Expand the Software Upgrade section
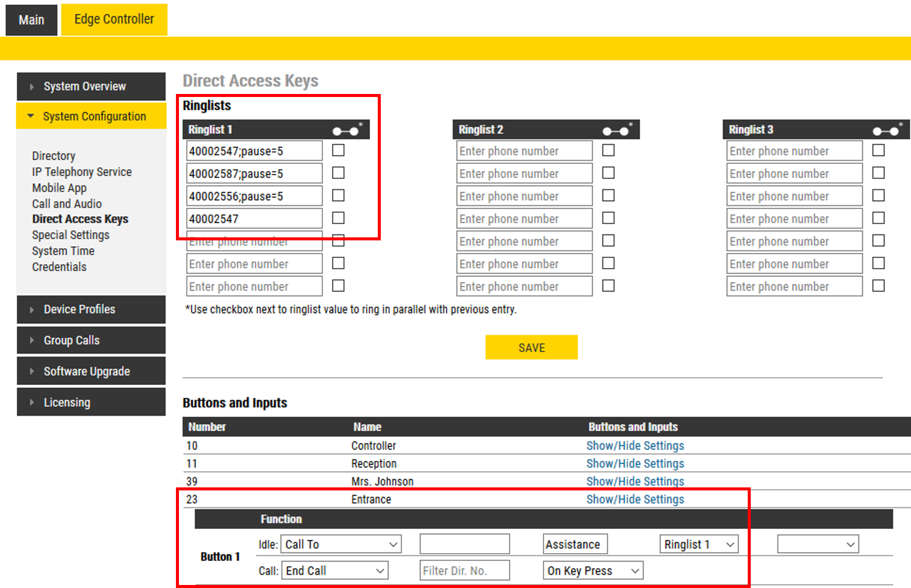The height and width of the screenshot is (588, 911). click(32, 372)
